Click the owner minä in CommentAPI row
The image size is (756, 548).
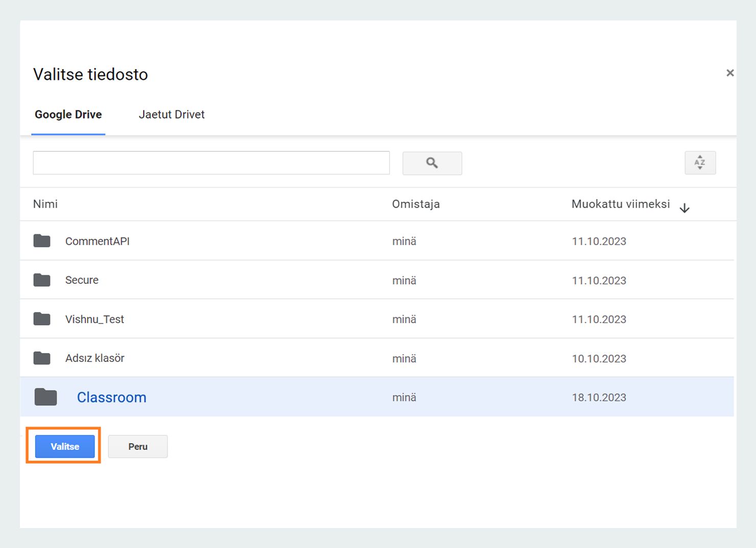pyautogui.click(x=404, y=241)
